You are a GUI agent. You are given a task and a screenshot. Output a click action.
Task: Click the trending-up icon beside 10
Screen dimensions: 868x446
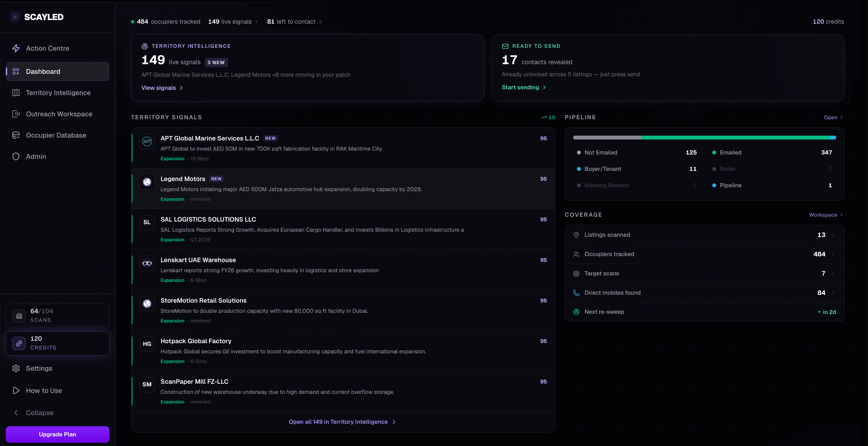(543, 117)
